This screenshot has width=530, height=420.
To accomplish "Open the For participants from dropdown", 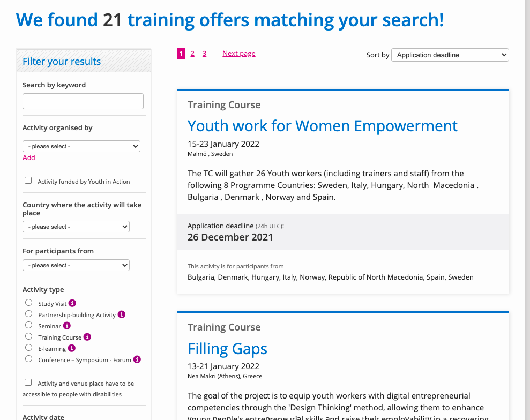I will pyautogui.click(x=76, y=265).
